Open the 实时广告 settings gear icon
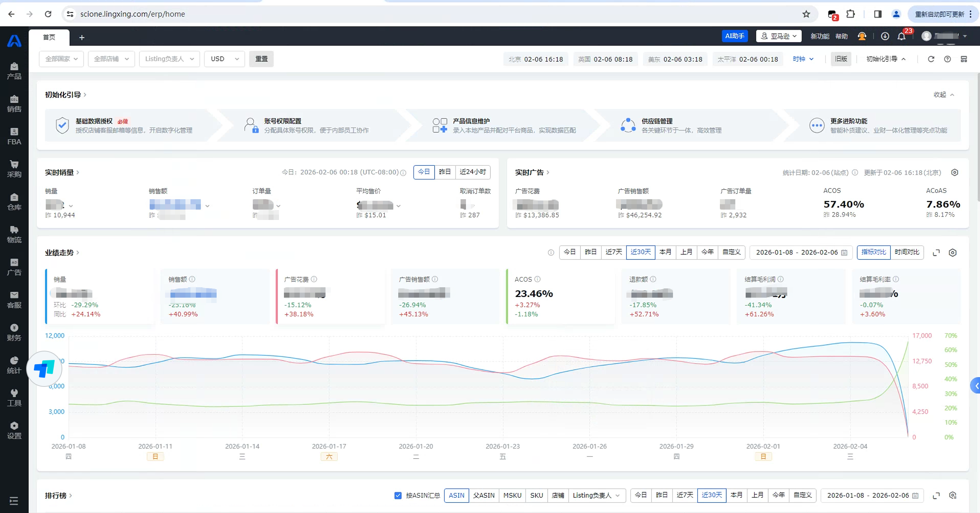The height and width of the screenshot is (513, 980). click(955, 173)
